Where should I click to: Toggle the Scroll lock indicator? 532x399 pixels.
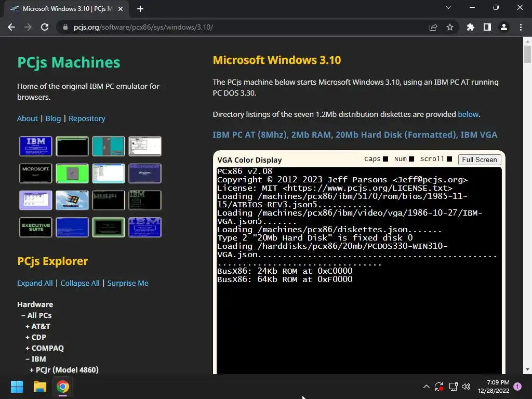point(449,159)
